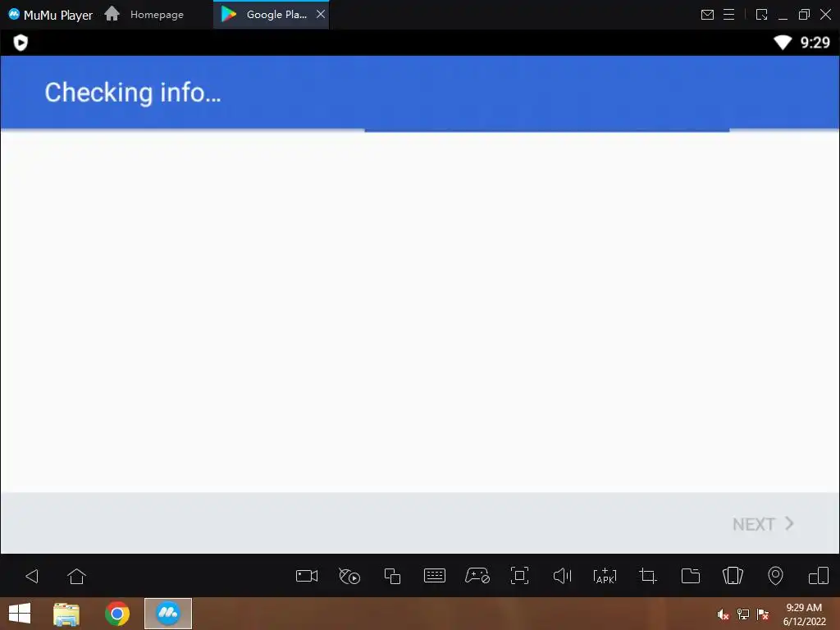
Task: Open the MuMu mail messages icon
Action: click(707, 15)
